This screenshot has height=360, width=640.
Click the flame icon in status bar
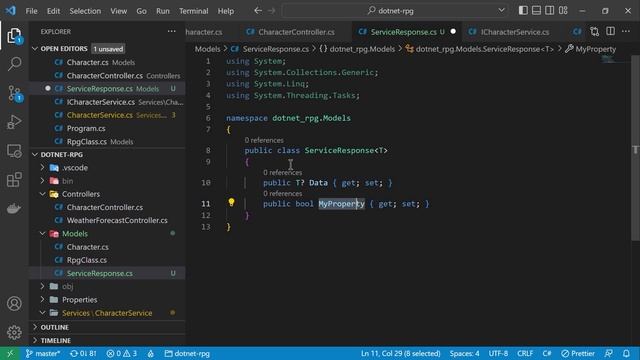151,353
